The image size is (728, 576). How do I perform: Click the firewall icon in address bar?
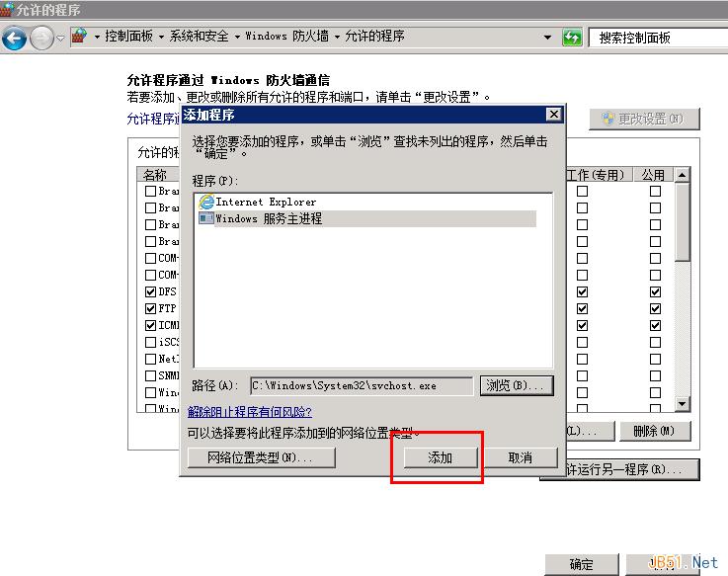tap(79, 37)
